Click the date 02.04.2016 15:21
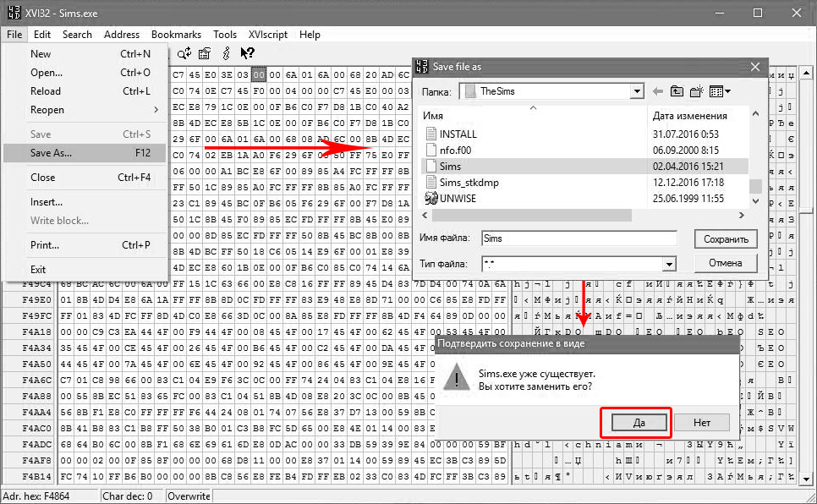 [688, 167]
